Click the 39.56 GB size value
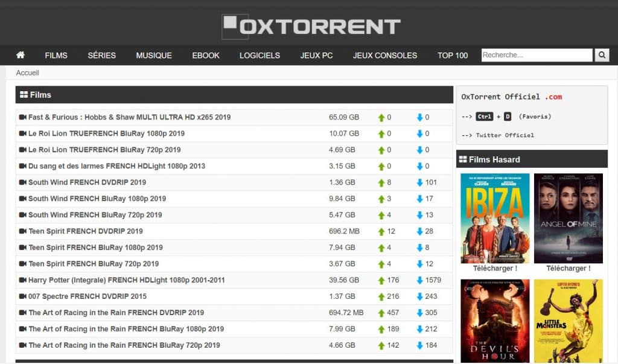 344,280
